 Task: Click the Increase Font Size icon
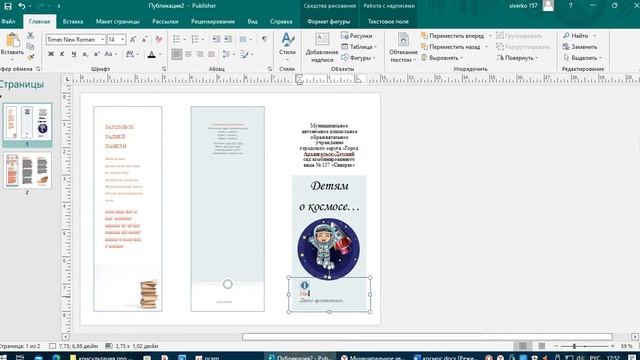click(x=133, y=40)
